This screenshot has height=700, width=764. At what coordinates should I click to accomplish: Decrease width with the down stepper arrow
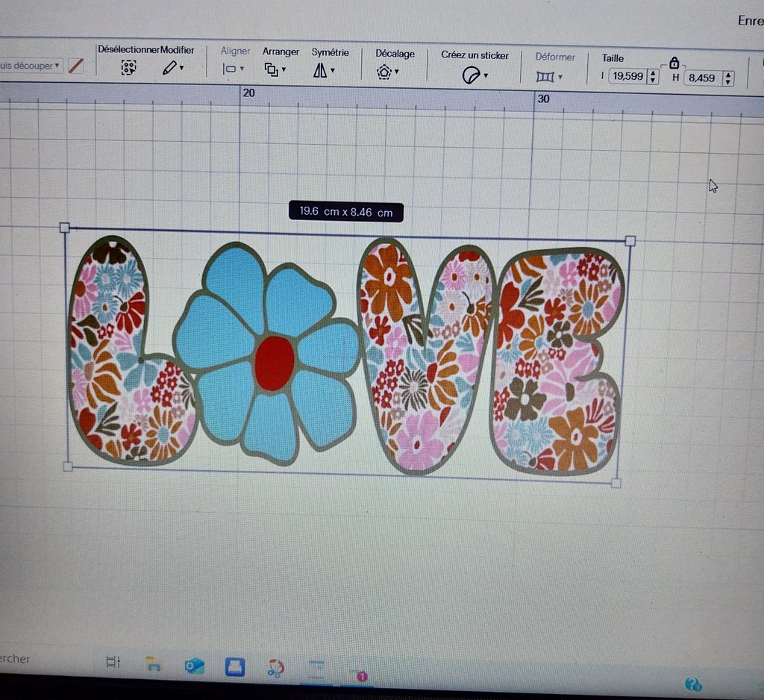pos(653,81)
